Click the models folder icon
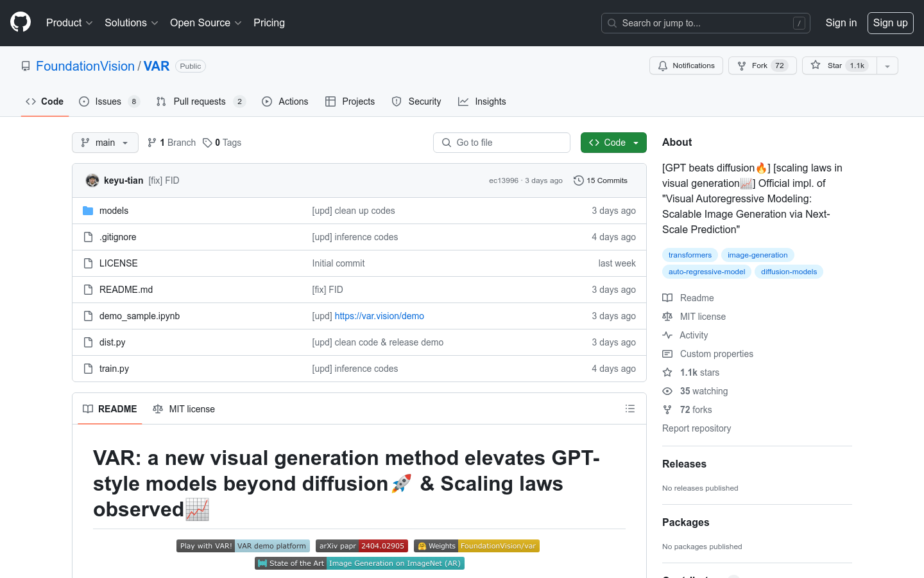This screenshot has height=578, width=924. tap(88, 211)
